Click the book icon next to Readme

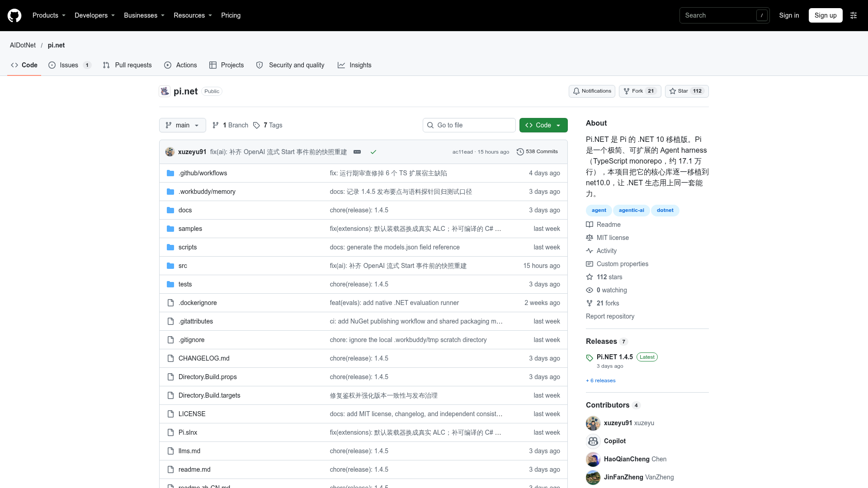pyautogui.click(x=590, y=225)
